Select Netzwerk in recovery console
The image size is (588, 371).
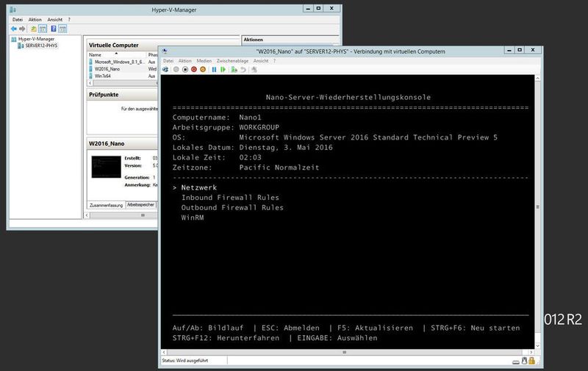pos(198,187)
